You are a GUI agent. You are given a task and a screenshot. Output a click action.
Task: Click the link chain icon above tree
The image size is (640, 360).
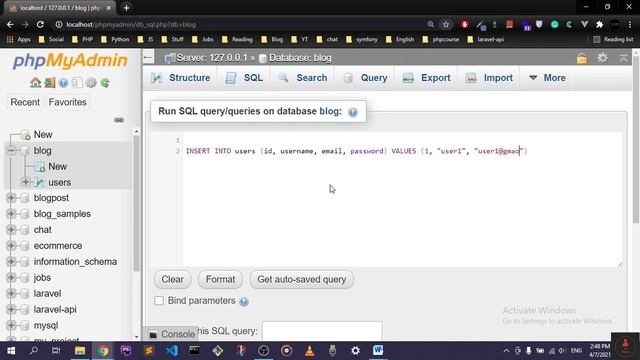click(x=119, y=120)
